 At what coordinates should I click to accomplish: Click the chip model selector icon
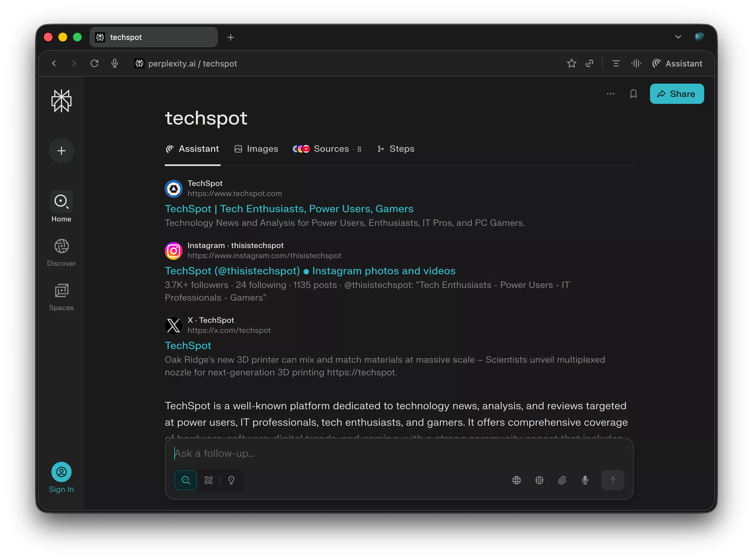[x=539, y=480]
